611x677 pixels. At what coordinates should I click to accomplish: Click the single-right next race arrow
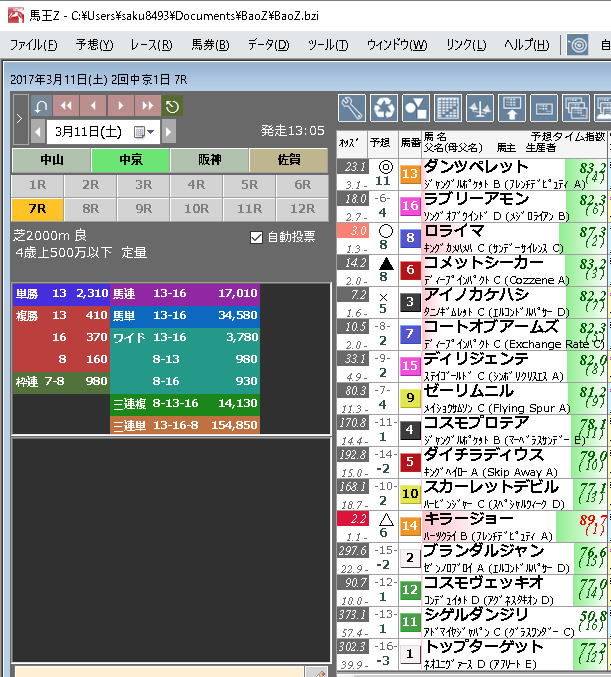click(120, 106)
